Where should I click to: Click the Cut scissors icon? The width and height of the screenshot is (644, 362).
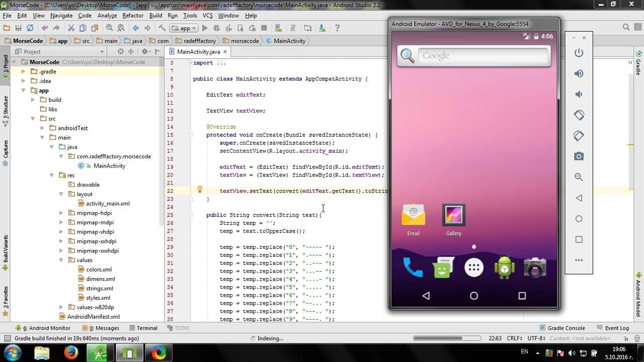[x=71, y=28]
